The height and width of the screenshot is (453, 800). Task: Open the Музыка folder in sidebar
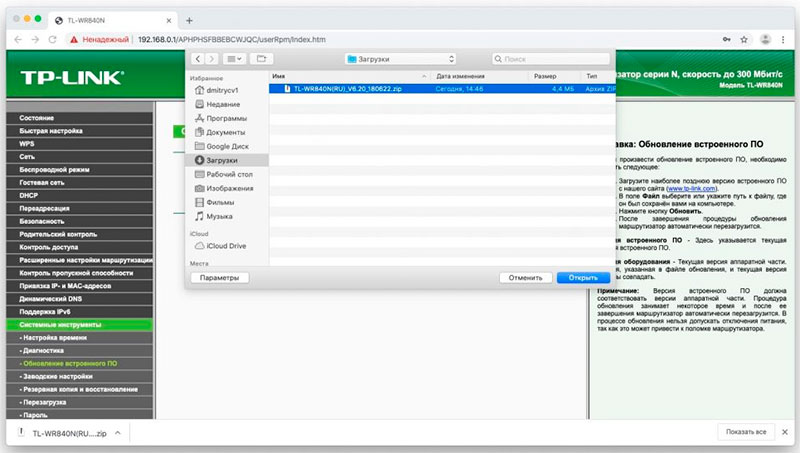(x=218, y=216)
